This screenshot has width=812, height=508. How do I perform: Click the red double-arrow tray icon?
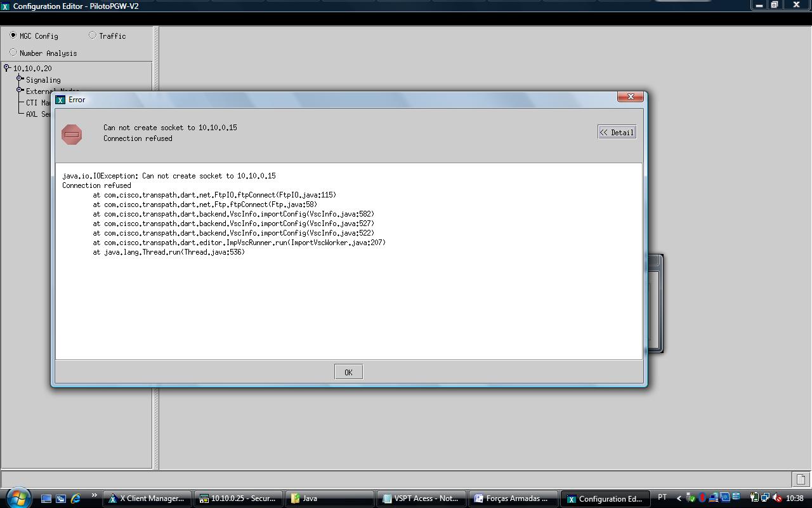702,498
